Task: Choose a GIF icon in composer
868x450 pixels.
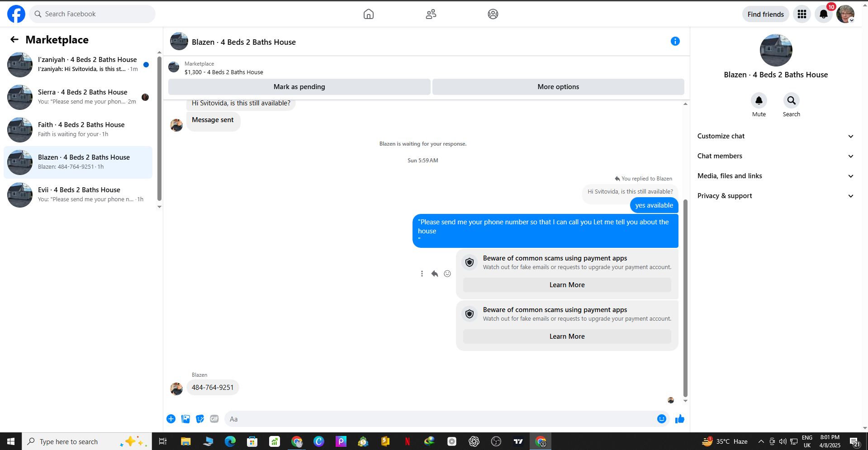Action: coord(214,419)
